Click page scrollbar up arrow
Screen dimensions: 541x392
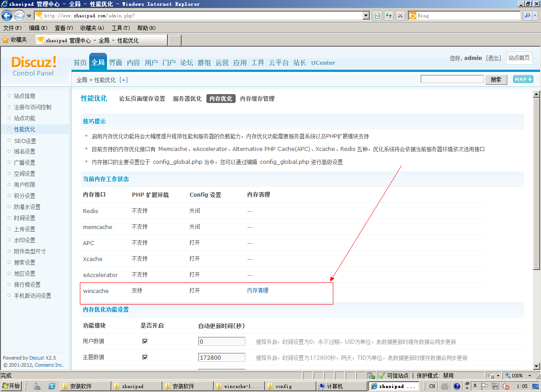point(536,94)
